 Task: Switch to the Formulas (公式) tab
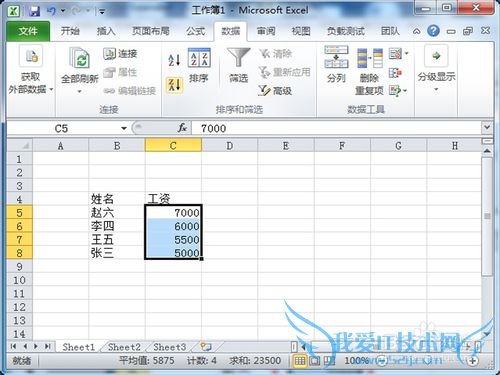tap(195, 31)
